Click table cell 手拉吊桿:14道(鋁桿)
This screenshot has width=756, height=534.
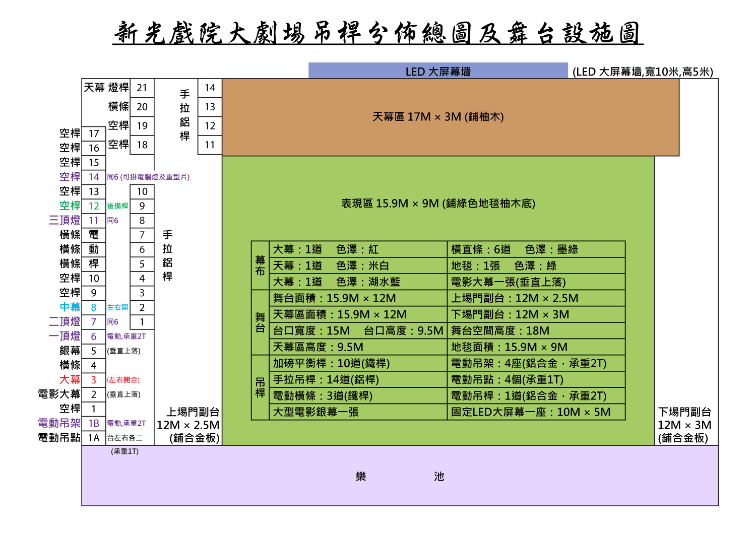pyautogui.click(x=358, y=379)
